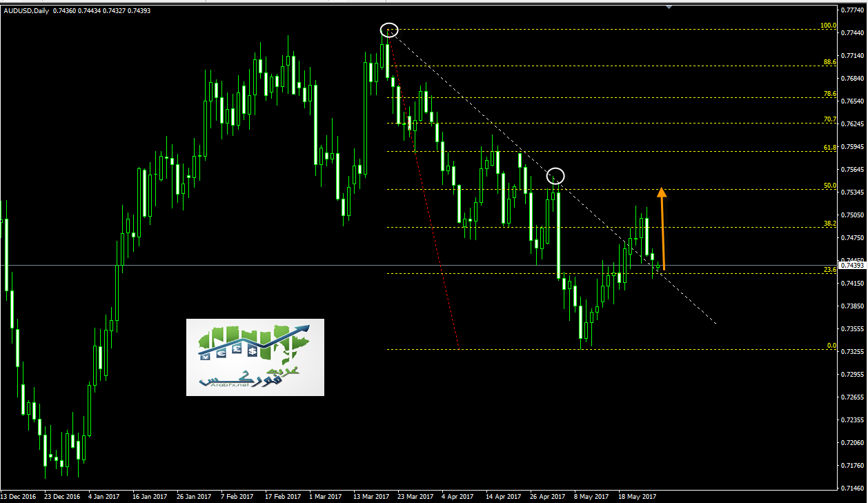Viewport: 868px width, 503px height.
Task: Click 0.77140 on the price scale
Action: (x=854, y=56)
